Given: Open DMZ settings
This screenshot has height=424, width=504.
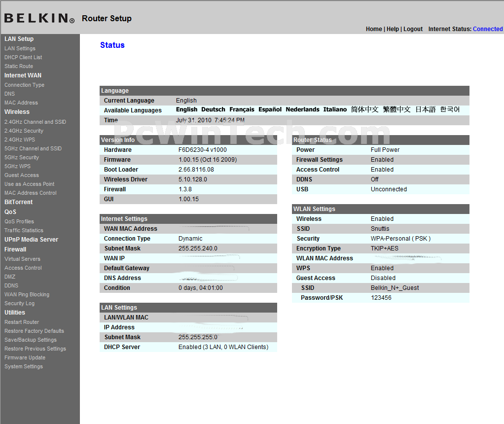Looking at the screenshot, I should point(10,277).
